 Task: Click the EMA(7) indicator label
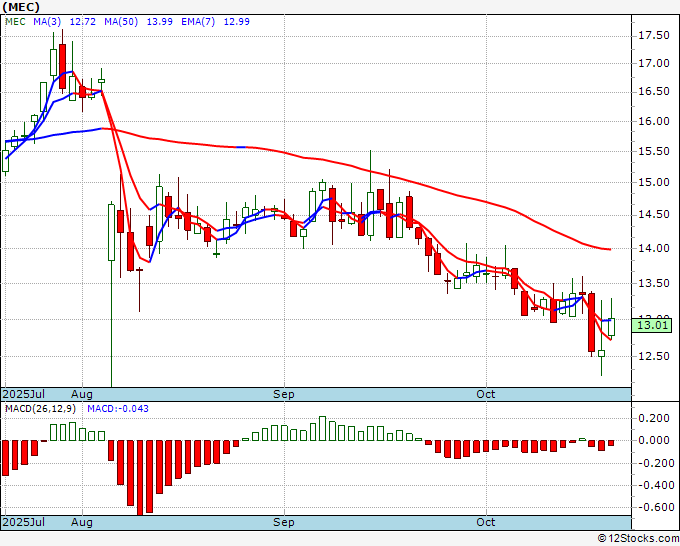(198, 22)
